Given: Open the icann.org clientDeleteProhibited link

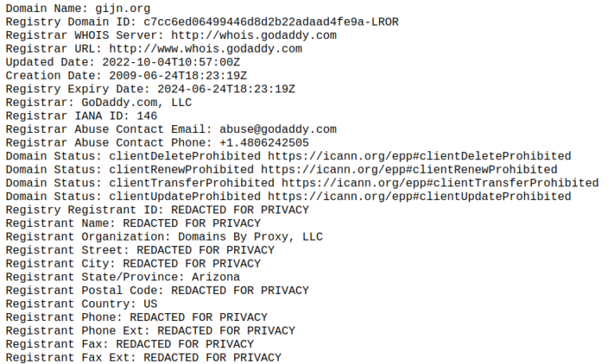Looking at the screenshot, I should [x=420, y=156].
